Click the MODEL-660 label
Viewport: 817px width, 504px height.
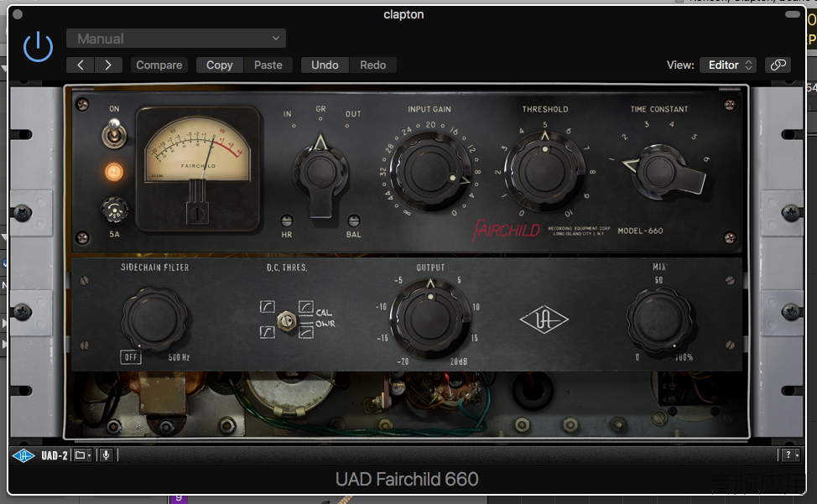[640, 231]
